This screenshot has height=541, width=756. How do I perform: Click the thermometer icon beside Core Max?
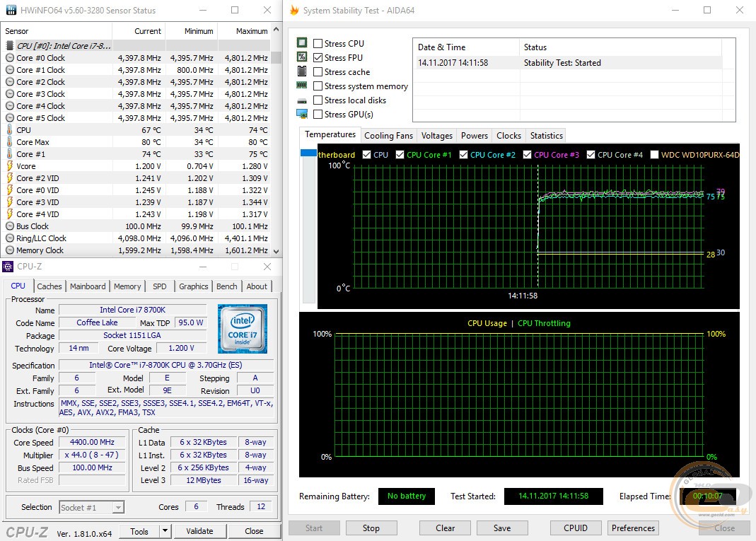pos(10,141)
